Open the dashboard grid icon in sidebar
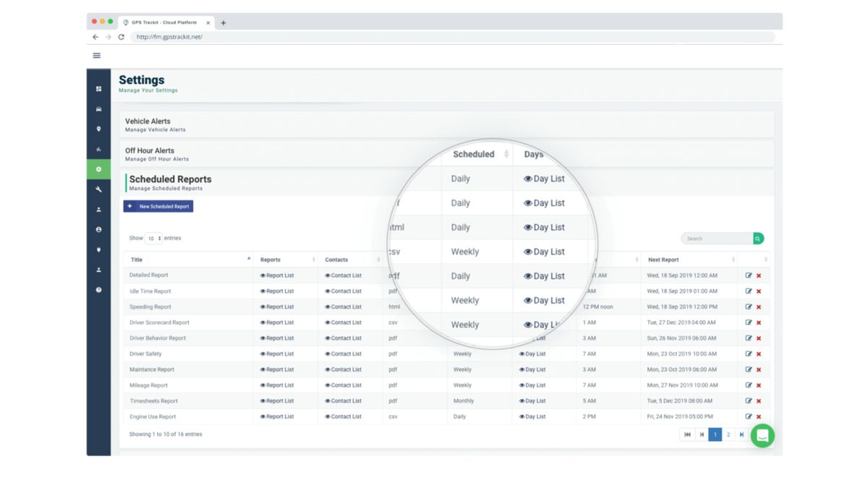Viewport: 868px width, 488px height. pos(98,89)
